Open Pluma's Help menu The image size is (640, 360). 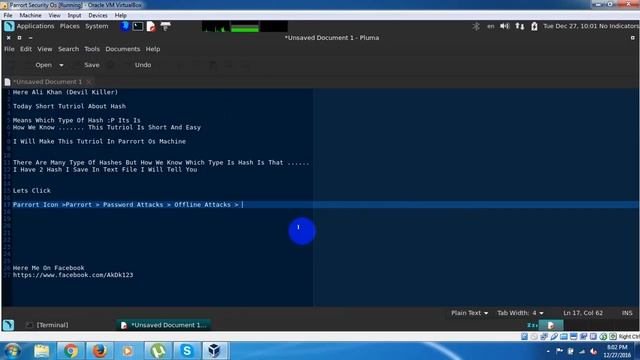click(153, 49)
